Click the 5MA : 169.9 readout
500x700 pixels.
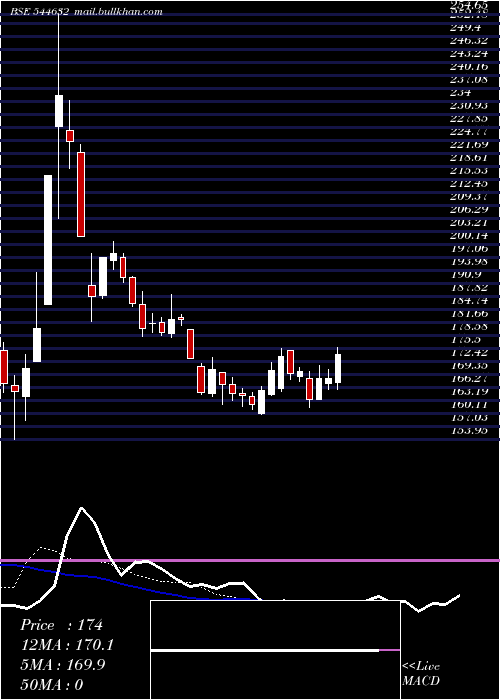[62, 665]
